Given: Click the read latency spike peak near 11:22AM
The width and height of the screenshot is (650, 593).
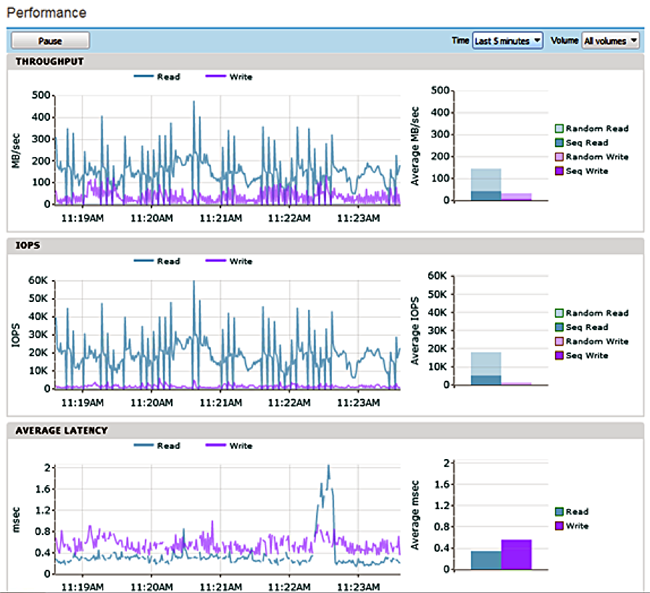Looking at the screenshot, I should [328, 466].
